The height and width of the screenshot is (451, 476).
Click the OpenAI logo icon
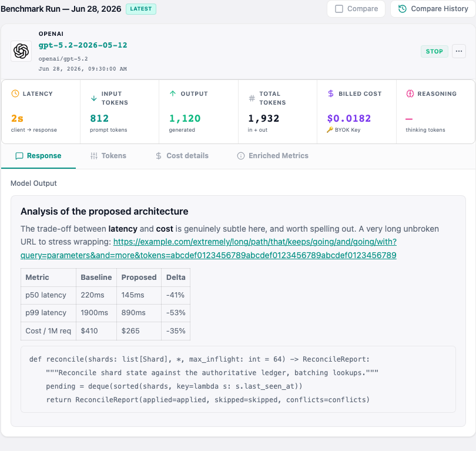pos(21,51)
